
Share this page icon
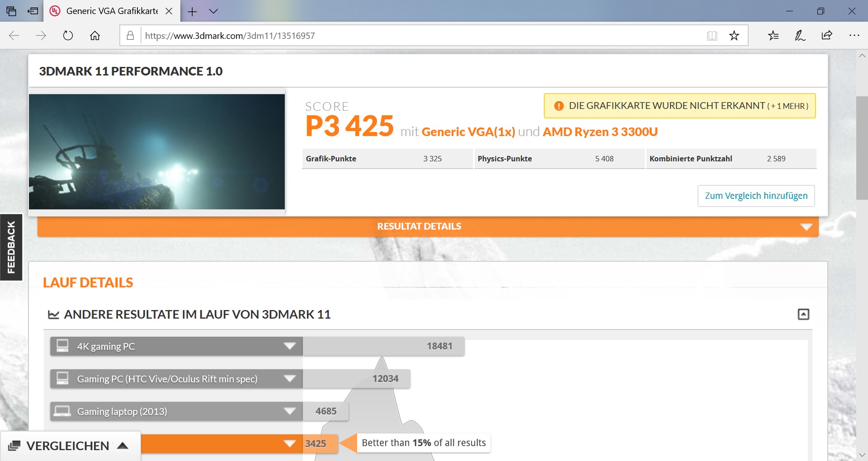[x=827, y=36]
